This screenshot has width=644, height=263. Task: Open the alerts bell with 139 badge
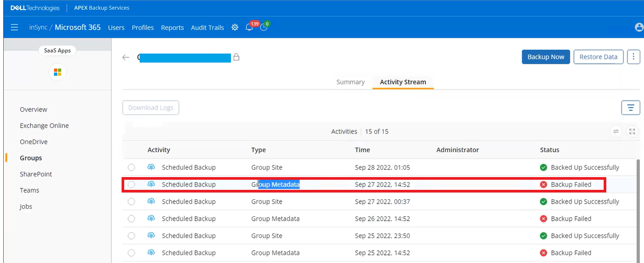coord(250,27)
